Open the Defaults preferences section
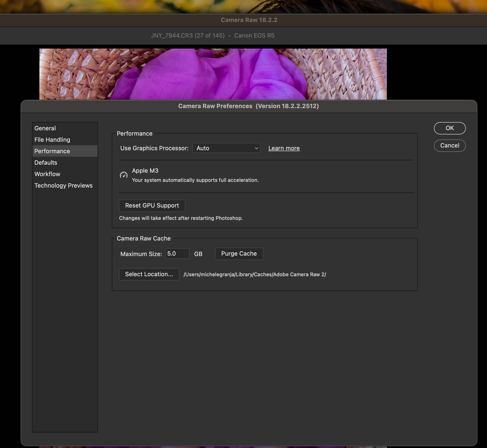Viewport: 487px width, 448px height. pyautogui.click(x=46, y=162)
